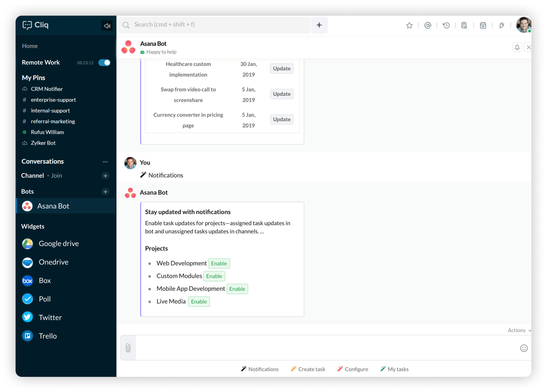Select Asana Bot in Bots list
Image resolution: width=547 pixels, height=392 pixels.
pyautogui.click(x=66, y=206)
